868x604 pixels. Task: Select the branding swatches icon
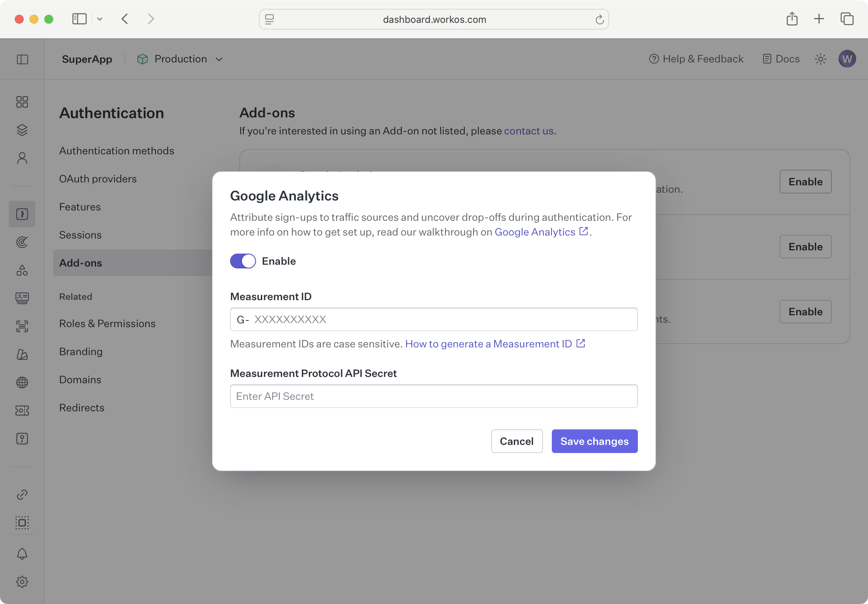tap(22, 354)
